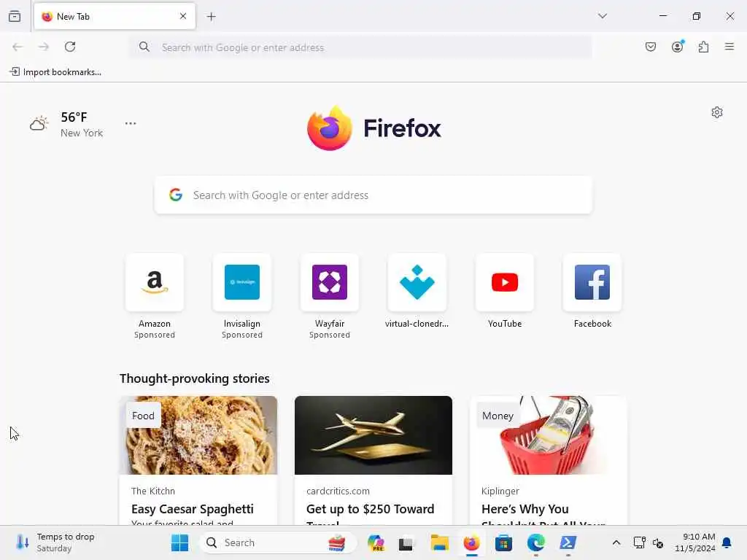Open Save to Pocket button
The height and width of the screenshot is (560, 747).
(651, 47)
